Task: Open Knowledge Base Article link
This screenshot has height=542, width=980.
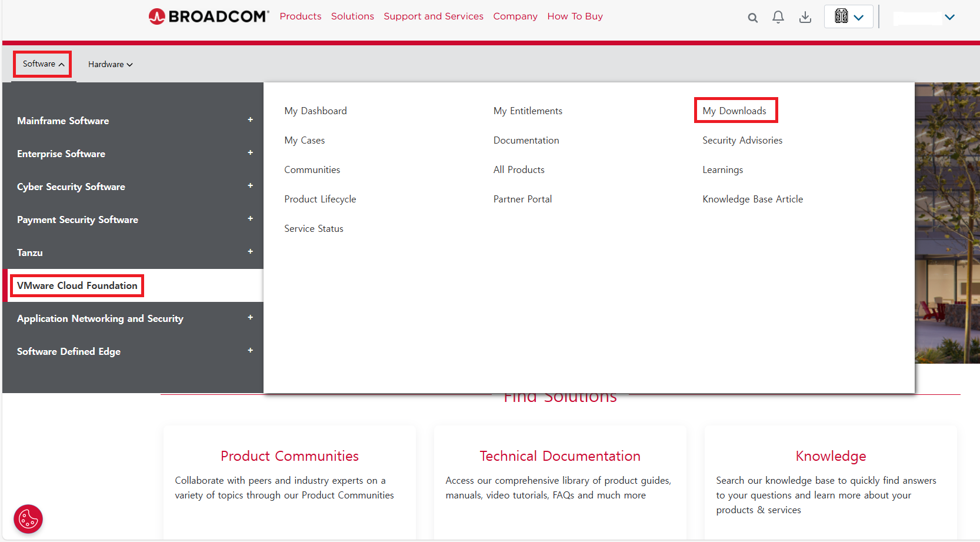Action: click(x=753, y=199)
